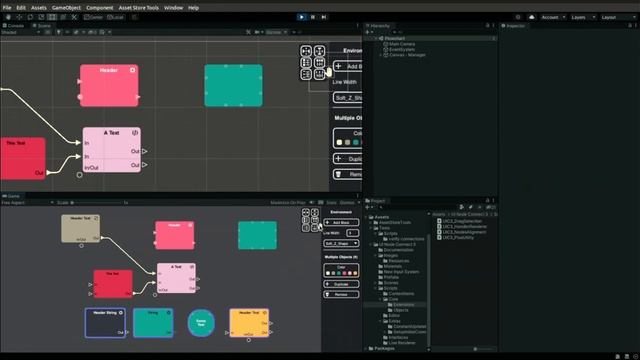Open the Assets menu
This screenshot has width=640, height=360.
(x=39, y=7)
